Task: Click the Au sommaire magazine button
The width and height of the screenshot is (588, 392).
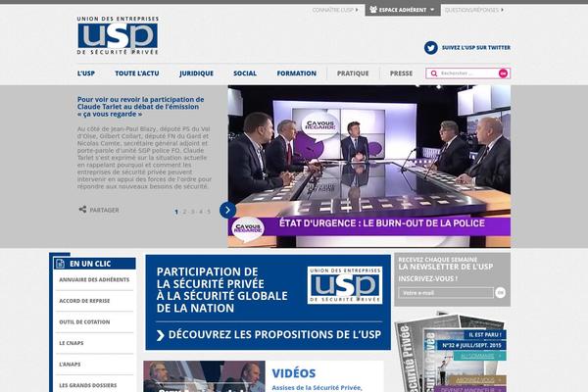Action: [x=479, y=356]
